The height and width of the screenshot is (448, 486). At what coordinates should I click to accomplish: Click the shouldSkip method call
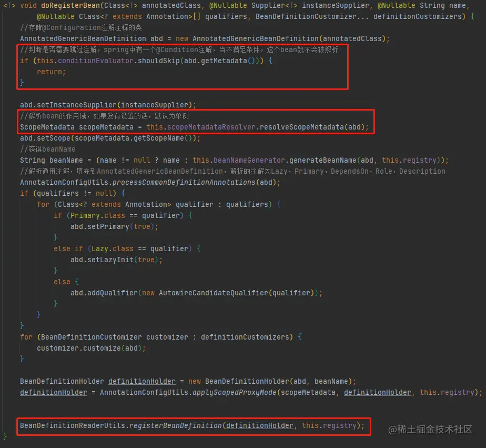pyautogui.click(x=159, y=61)
